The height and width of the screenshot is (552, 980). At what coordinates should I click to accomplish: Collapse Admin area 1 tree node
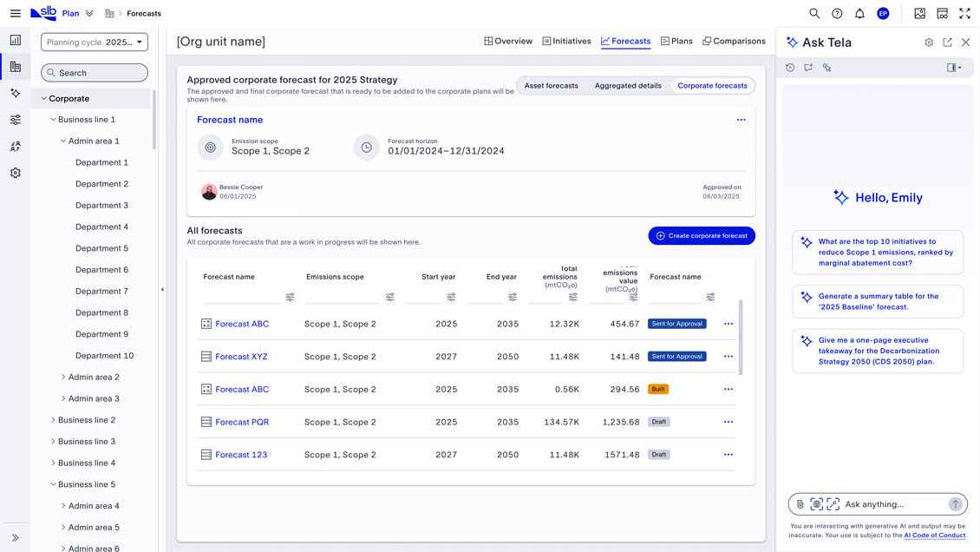(63, 141)
